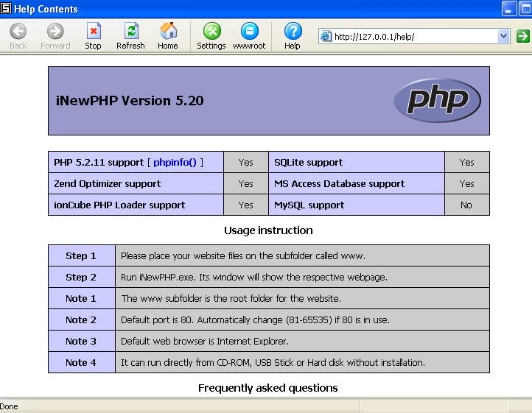Click the 'Note 1' row label
The width and height of the screenshot is (532, 413).
coord(81,298)
